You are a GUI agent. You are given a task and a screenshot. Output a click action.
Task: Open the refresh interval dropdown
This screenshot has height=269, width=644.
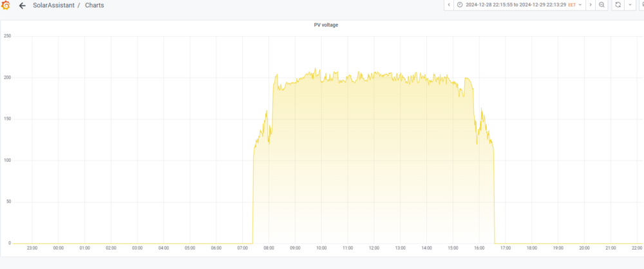630,5
